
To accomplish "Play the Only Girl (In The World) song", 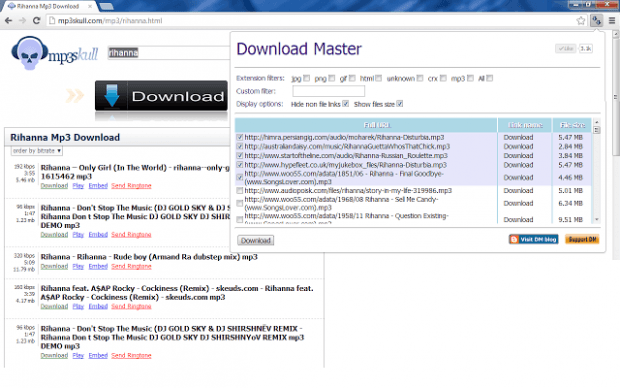I will (x=78, y=185).
